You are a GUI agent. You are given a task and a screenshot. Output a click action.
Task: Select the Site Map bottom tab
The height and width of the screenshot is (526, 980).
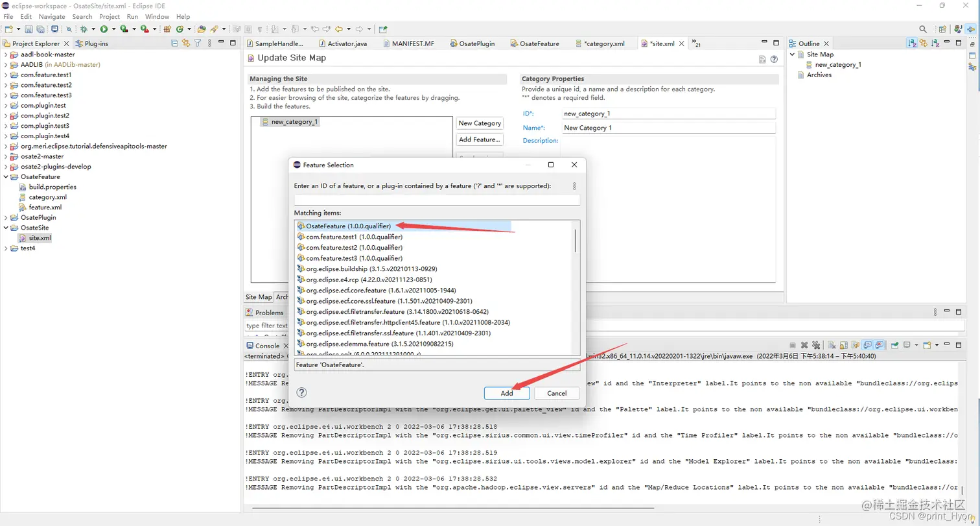[x=259, y=297]
